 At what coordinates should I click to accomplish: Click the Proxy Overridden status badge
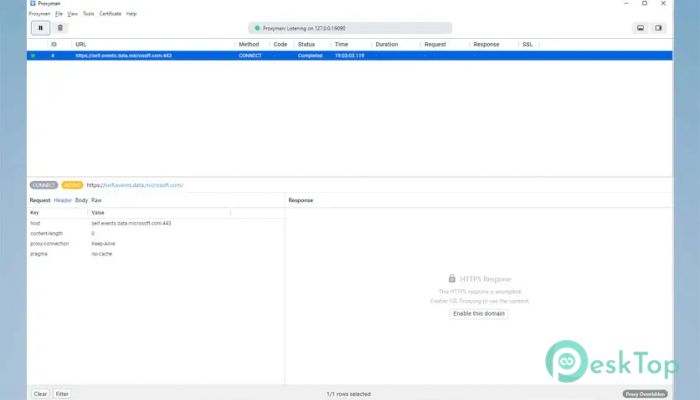point(645,394)
